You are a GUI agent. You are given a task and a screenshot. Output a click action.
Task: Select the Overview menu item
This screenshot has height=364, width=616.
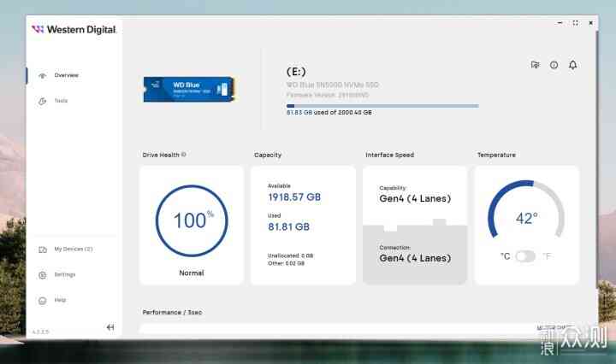tap(67, 75)
